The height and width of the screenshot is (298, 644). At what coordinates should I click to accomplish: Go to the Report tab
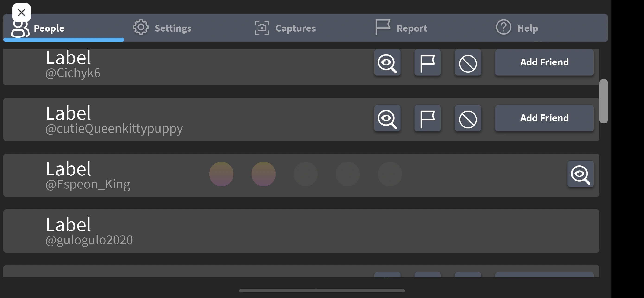[x=402, y=28]
